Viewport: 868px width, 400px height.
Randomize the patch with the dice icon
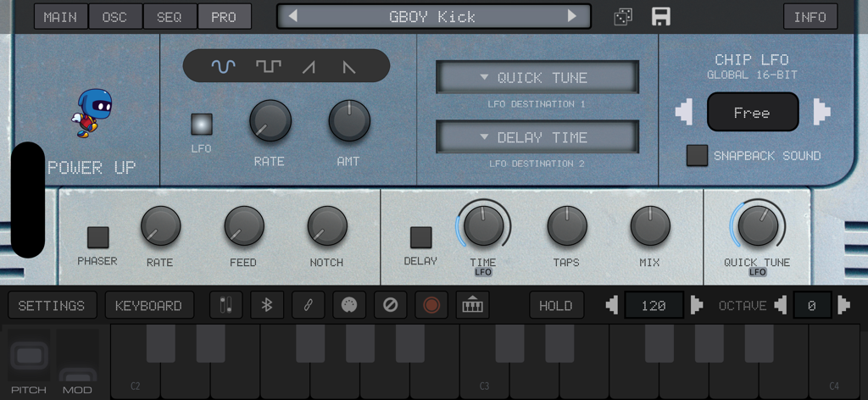pos(623,17)
